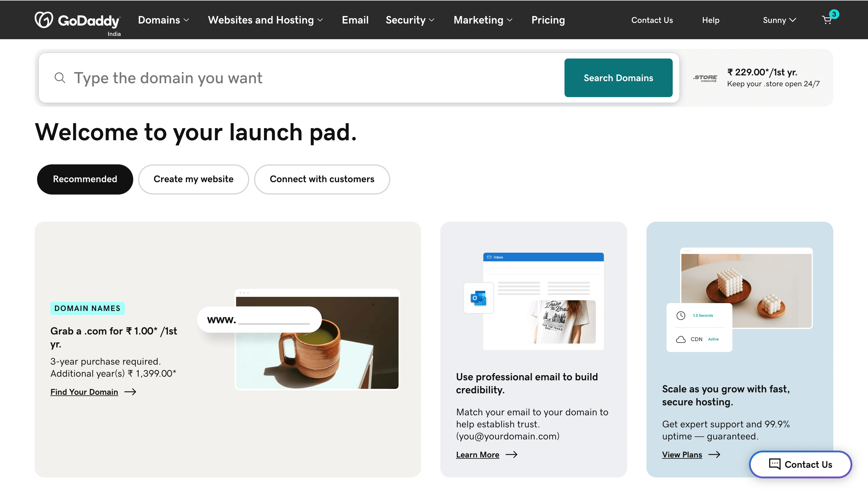The width and height of the screenshot is (868, 491).
Task: Click the floating Contact Us chat button
Action: pos(800,464)
